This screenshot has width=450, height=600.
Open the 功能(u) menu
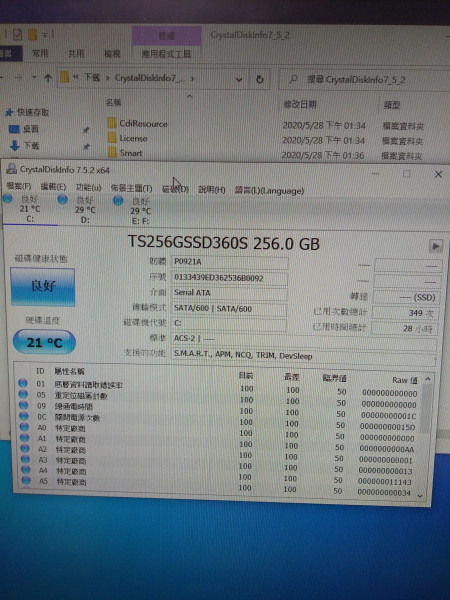[88, 188]
